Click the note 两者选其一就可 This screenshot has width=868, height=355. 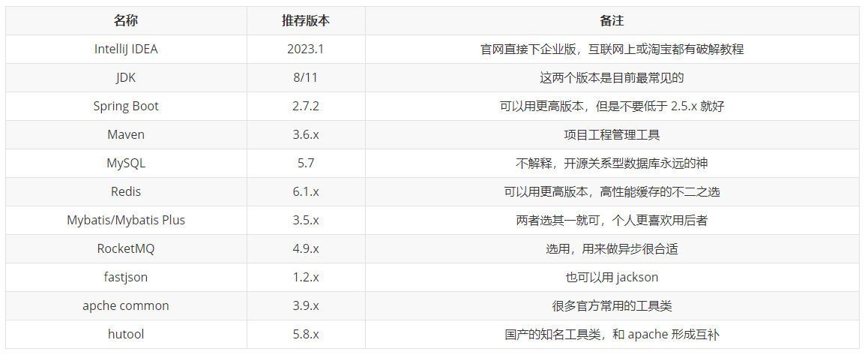pyautogui.click(x=612, y=220)
